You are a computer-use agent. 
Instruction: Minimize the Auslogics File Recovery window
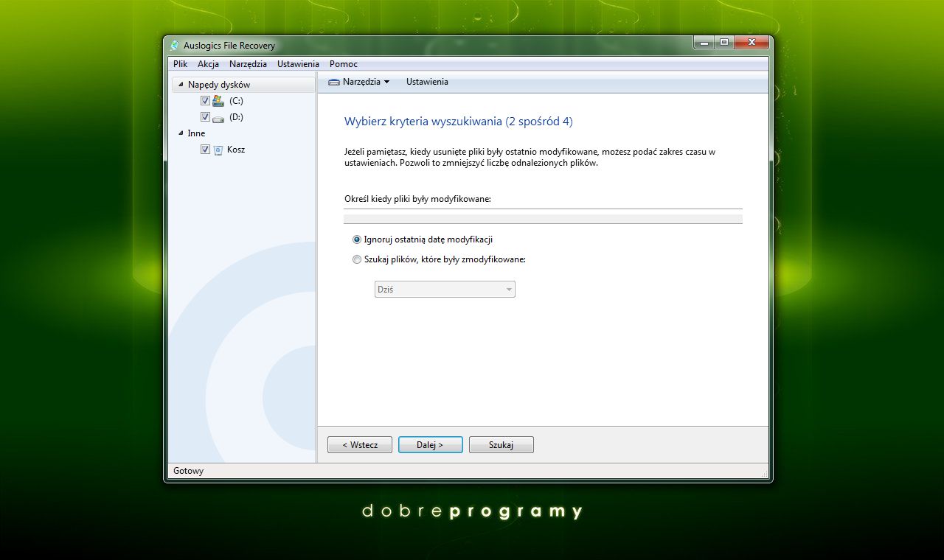tap(704, 42)
